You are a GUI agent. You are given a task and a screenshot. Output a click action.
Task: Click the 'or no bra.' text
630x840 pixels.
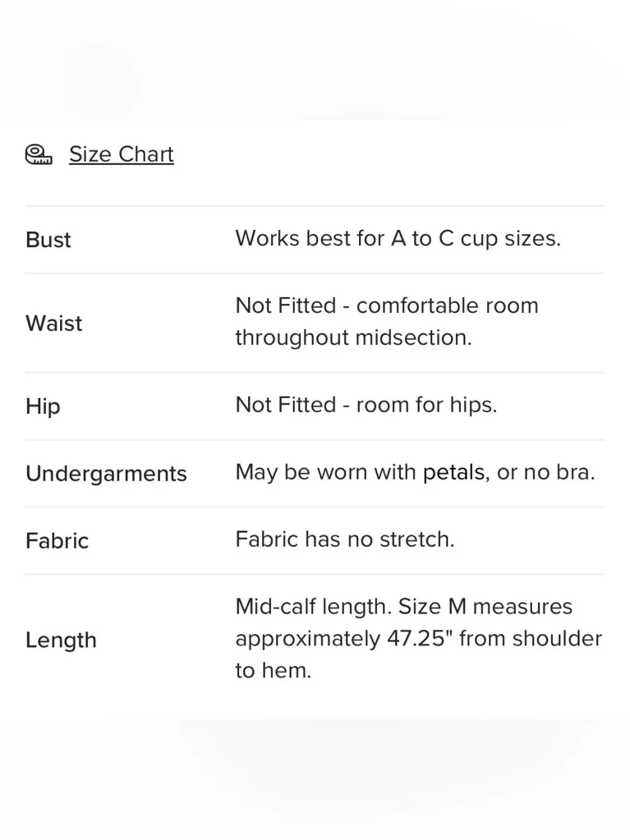point(546,472)
